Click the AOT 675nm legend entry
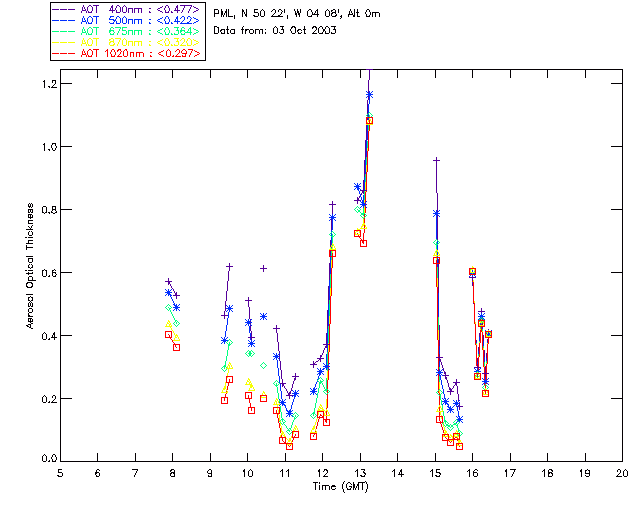The height and width of the screenshot is (512, 640). (127, 31)
